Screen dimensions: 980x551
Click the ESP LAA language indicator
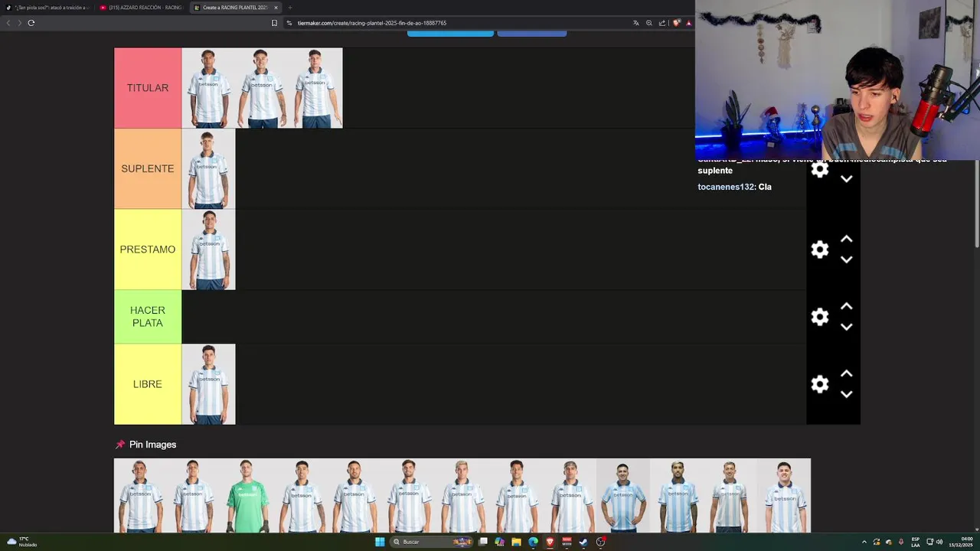(x=915, y=542)
